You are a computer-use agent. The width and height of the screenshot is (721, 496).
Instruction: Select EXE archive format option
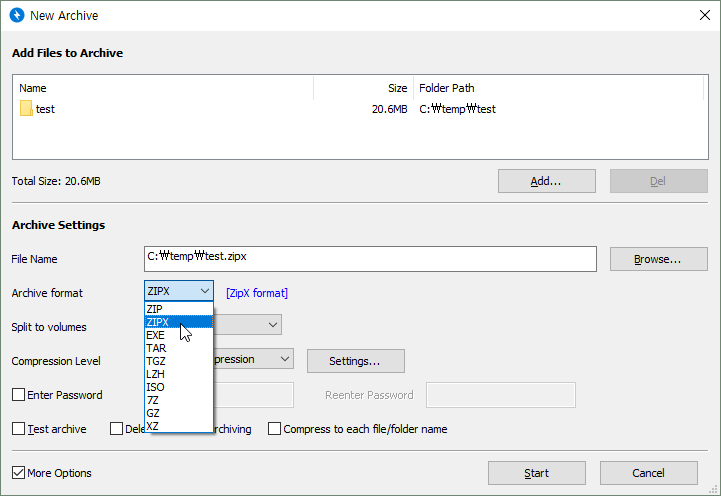pos(156,335)
